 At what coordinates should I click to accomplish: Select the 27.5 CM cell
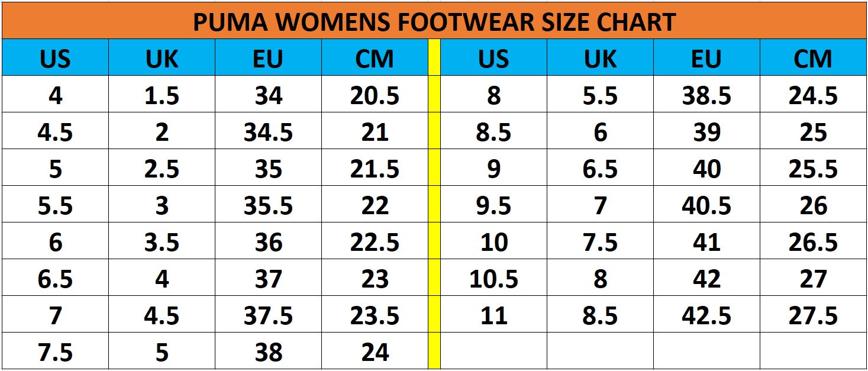(x=813, y=315)
